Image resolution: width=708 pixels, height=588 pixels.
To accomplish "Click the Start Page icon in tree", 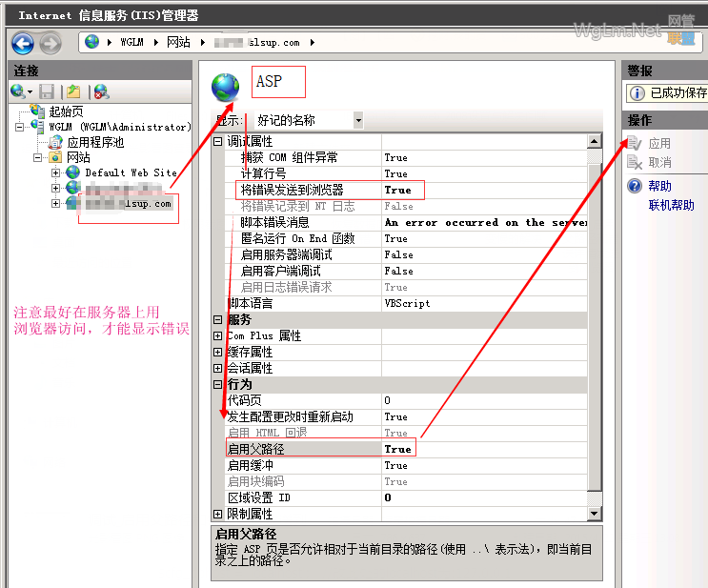I will [37, 111].
